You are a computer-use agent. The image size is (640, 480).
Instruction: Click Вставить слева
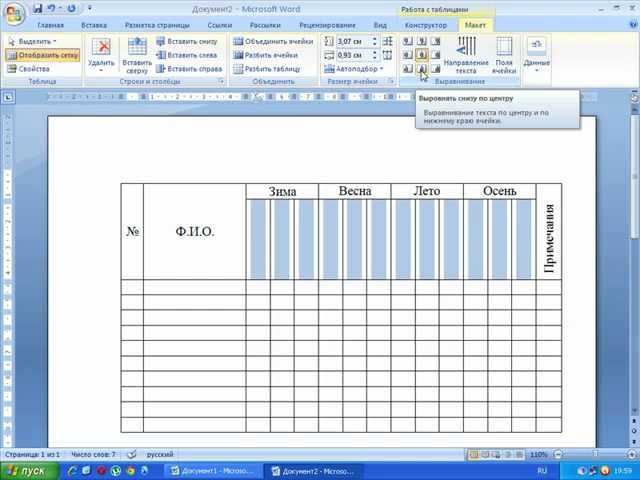[x=187, y=55]
